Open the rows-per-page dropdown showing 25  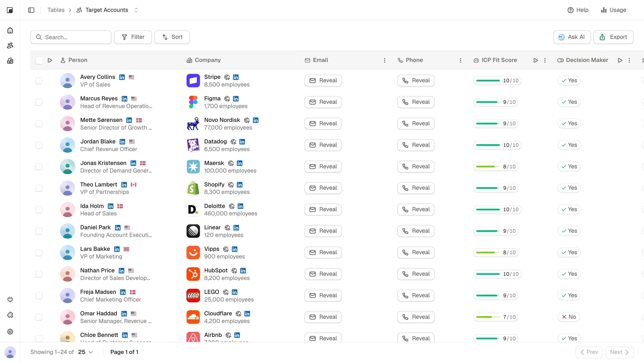click(85, 352)
